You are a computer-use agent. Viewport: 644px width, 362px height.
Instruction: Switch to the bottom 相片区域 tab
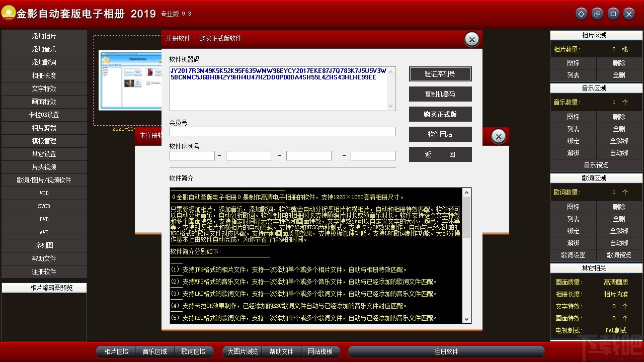[x=116, y=352]
